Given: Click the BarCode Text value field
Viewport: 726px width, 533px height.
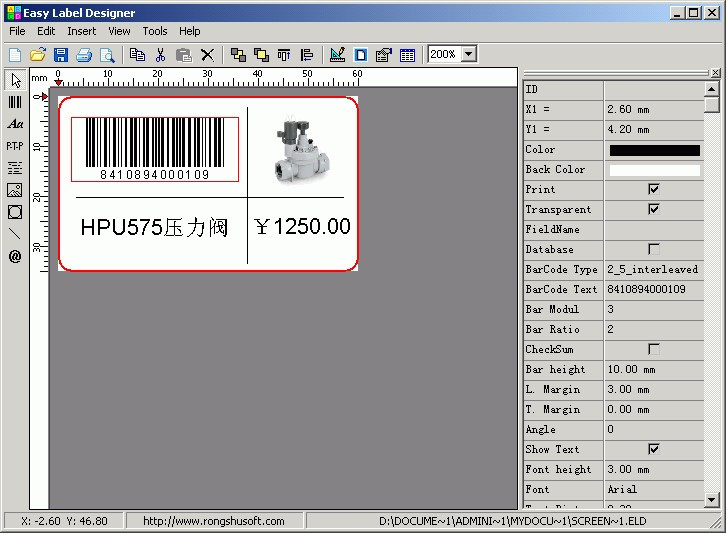Looking at the screenshot, I should tap(654, 289).
